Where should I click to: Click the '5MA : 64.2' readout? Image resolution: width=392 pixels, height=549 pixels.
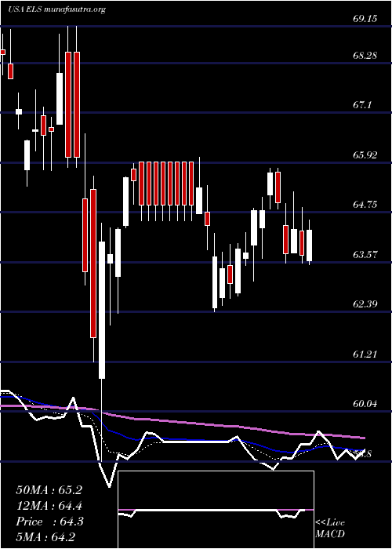pyautogui.click(x=45, y=536)
